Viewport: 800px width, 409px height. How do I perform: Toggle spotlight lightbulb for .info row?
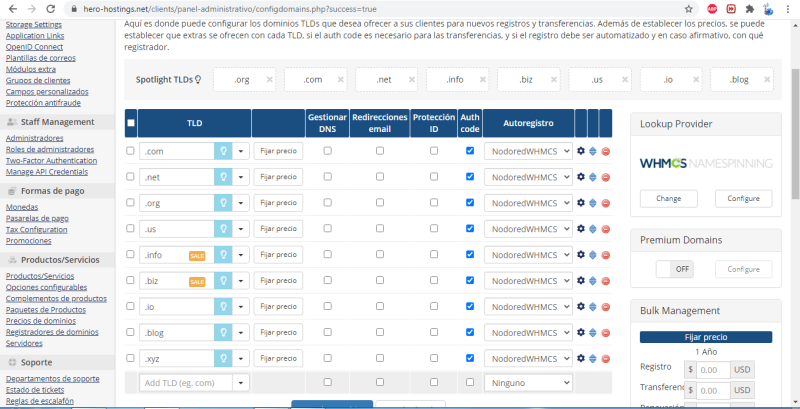(223, 254)
